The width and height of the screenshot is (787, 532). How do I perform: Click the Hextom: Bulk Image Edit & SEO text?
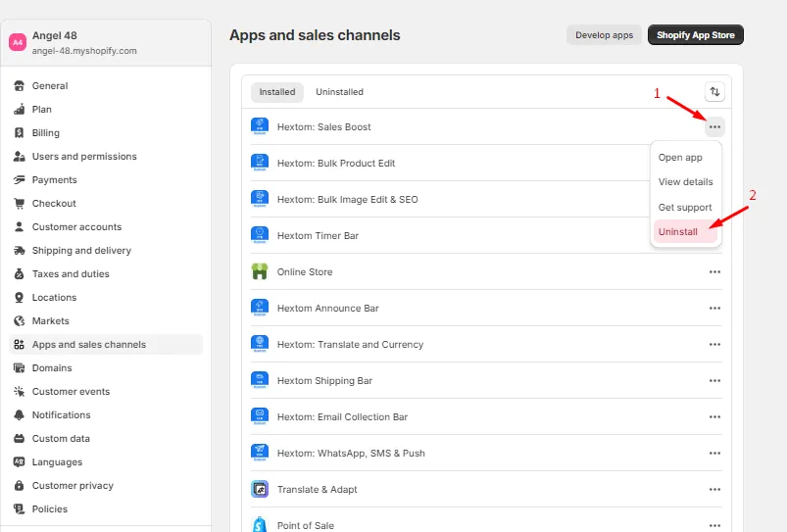pos(347,199)
